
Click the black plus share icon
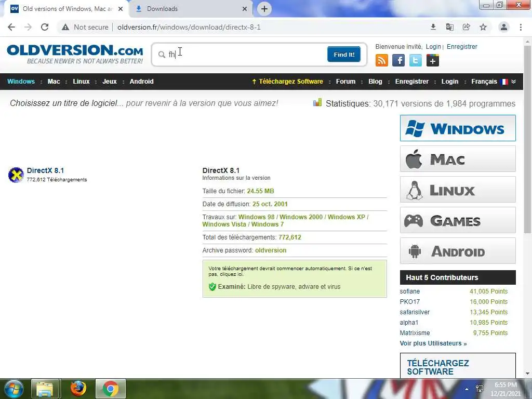(433, 60)
